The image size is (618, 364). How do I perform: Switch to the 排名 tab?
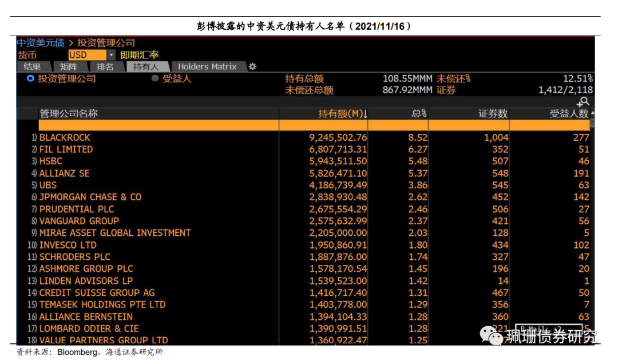coord(105,66)
